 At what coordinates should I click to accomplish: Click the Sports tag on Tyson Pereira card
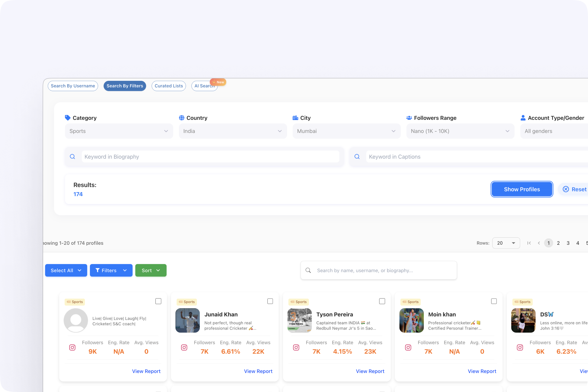pos(298,302)
